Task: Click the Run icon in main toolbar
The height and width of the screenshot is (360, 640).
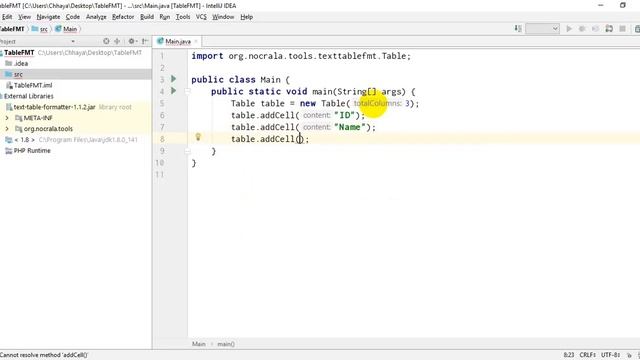Action: click(569, 29)
